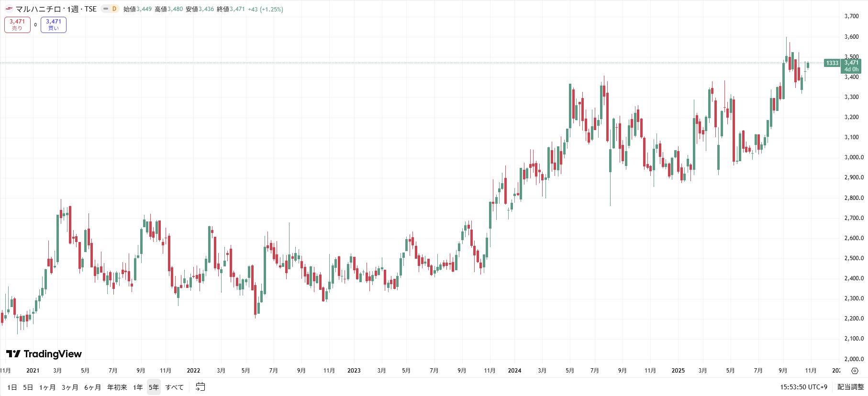Screen dimensions: 868x396
Task: Open the go-to-date calendar icon
Action: point(200,387)
